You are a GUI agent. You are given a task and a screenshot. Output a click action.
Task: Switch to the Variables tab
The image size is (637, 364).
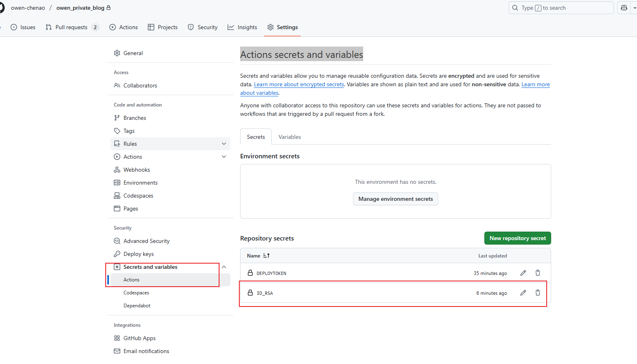click(x=290, y=137)
